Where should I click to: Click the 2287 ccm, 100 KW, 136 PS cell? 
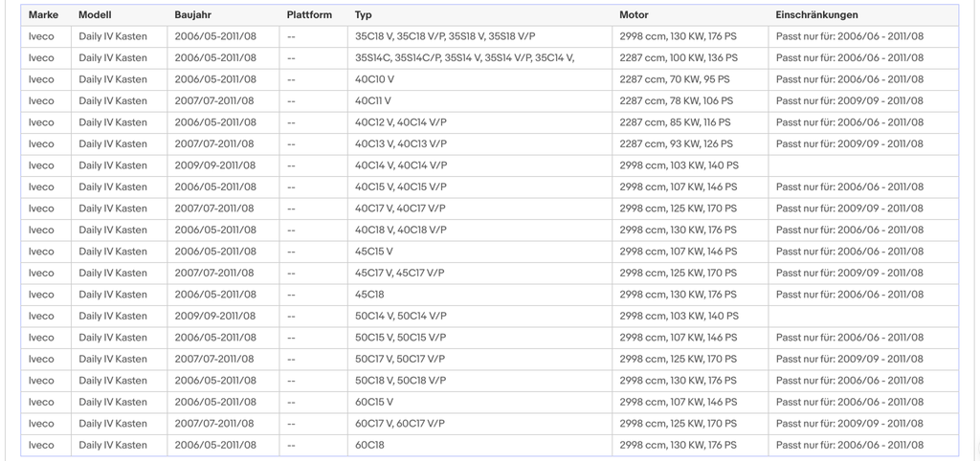[690, 57]
